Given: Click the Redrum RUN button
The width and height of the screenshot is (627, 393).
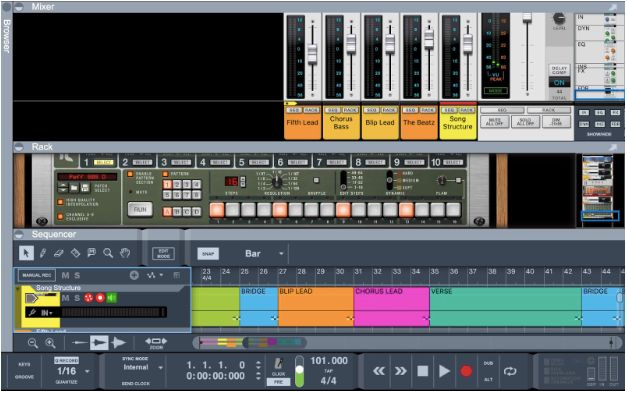Looking at the screenshot, I should click(140, 209).
